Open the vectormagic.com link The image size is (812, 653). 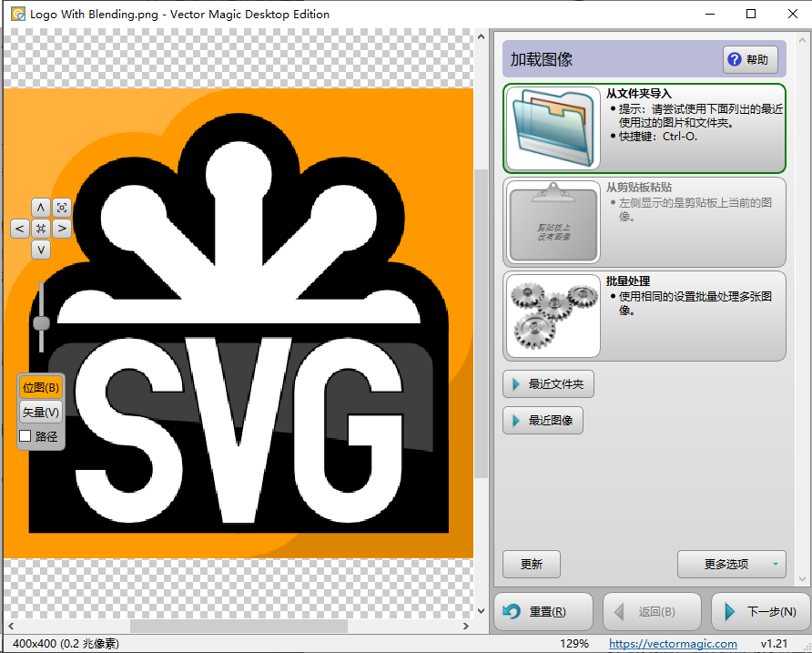coord(673,643)
